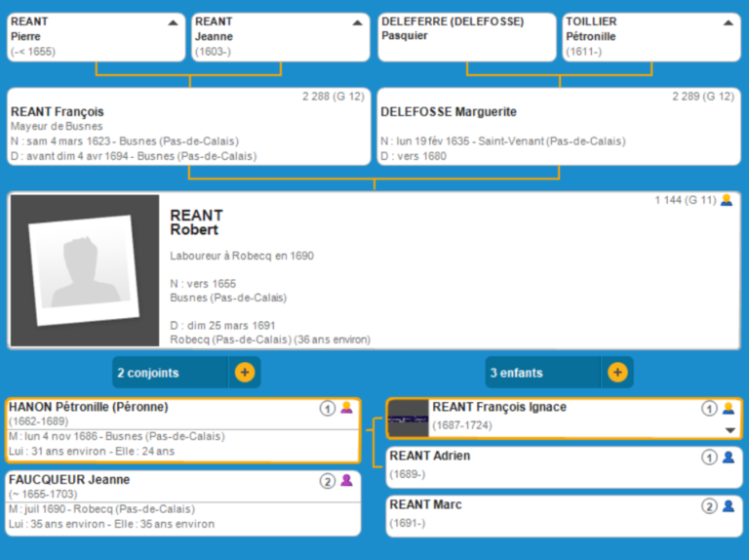
Task: Select the marriage number 1 badge on HANON Pétronille
Action: pyautogui.click(x=328, y=408)
